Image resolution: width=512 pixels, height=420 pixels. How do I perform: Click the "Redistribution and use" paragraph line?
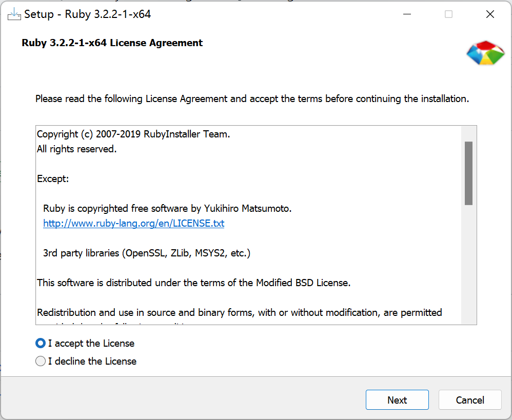pos(239,312)
